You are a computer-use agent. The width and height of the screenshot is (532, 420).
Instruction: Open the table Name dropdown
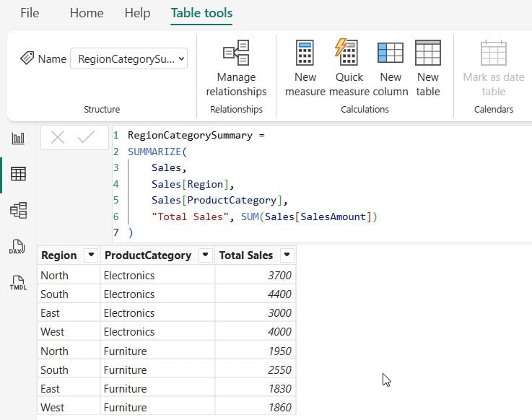(129, 58)
